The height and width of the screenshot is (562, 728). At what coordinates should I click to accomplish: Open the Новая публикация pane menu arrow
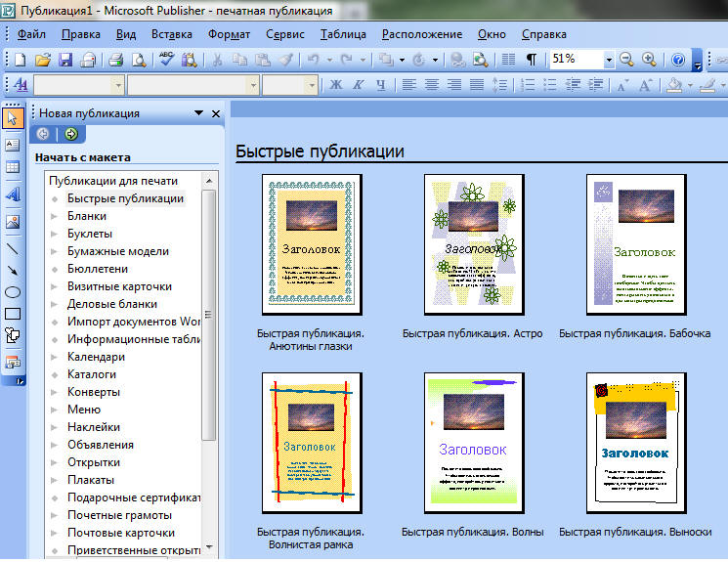pyautogui.click(x=198, y=112)
